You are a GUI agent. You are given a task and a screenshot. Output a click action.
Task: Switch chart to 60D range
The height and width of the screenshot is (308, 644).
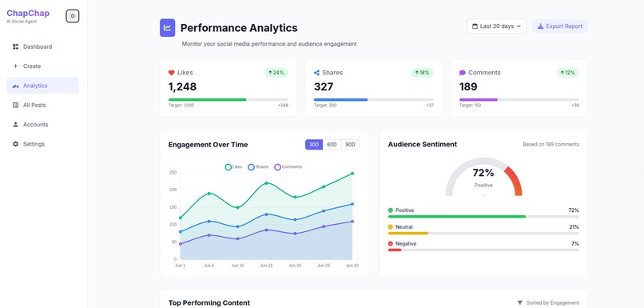tap(332, 145)
